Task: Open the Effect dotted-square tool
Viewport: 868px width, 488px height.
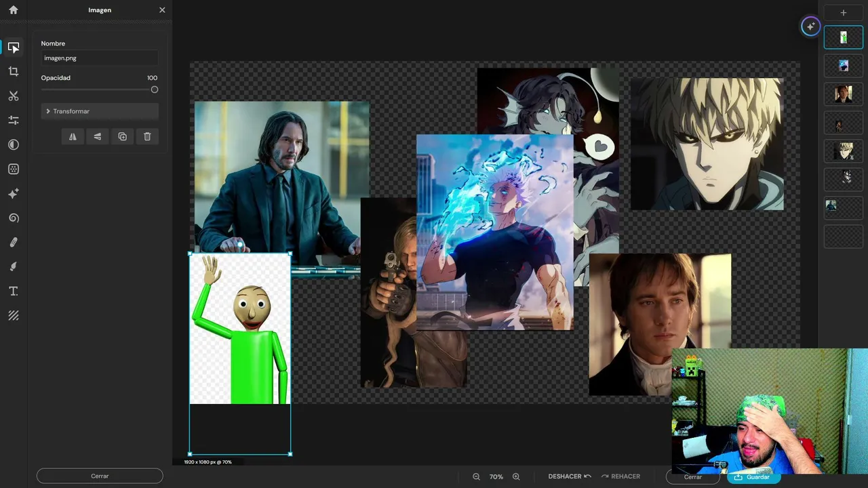Action: pyautogui.click(x=14, y=169)
